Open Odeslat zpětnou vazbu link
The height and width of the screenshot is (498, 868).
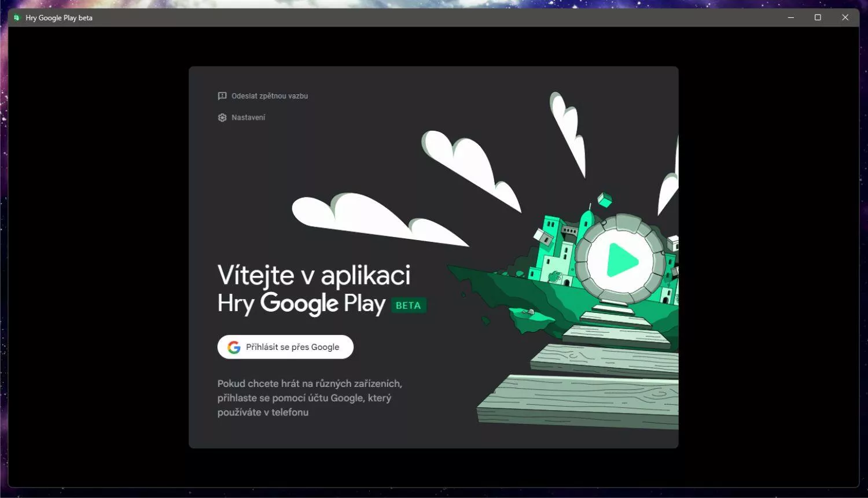270,96
